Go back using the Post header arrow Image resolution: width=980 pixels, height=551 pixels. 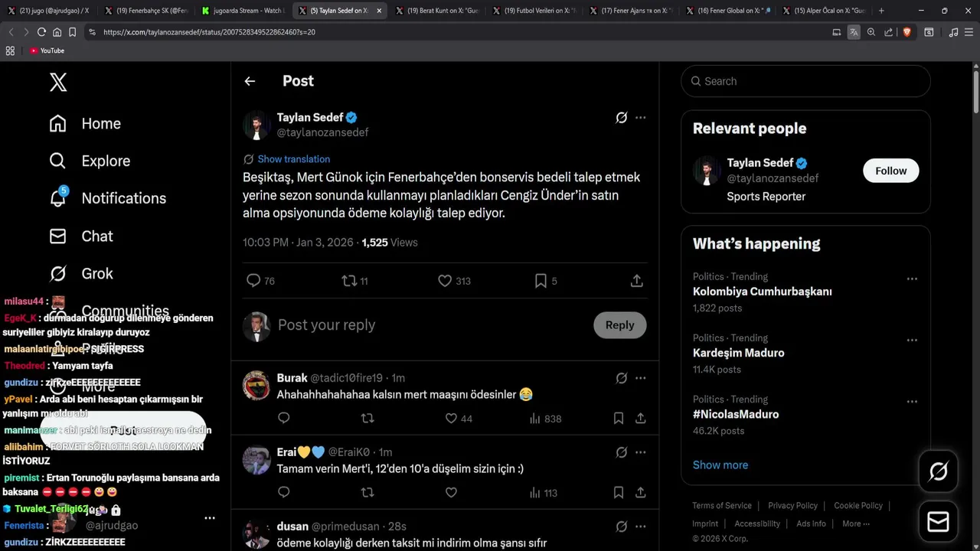pos(250,81)
